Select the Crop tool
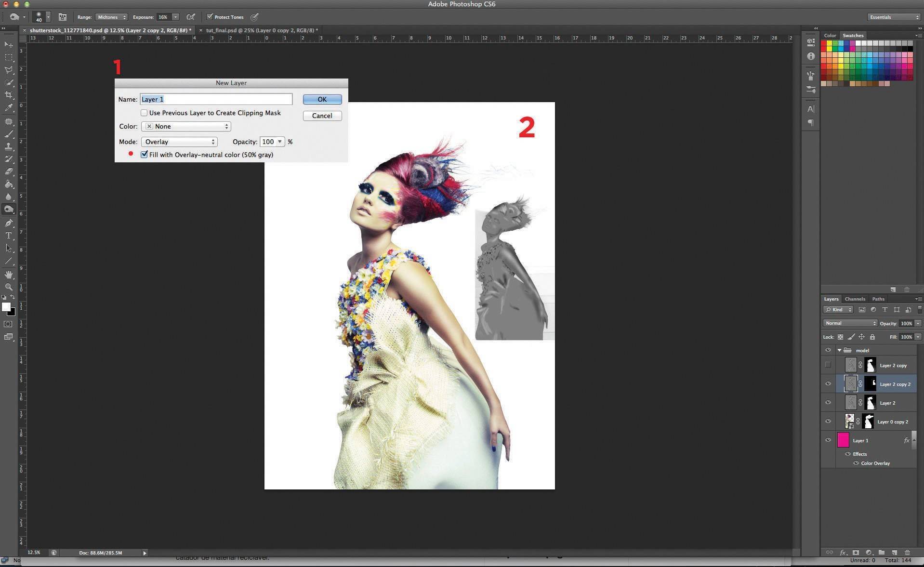924x567 pixels. (9, 95)
